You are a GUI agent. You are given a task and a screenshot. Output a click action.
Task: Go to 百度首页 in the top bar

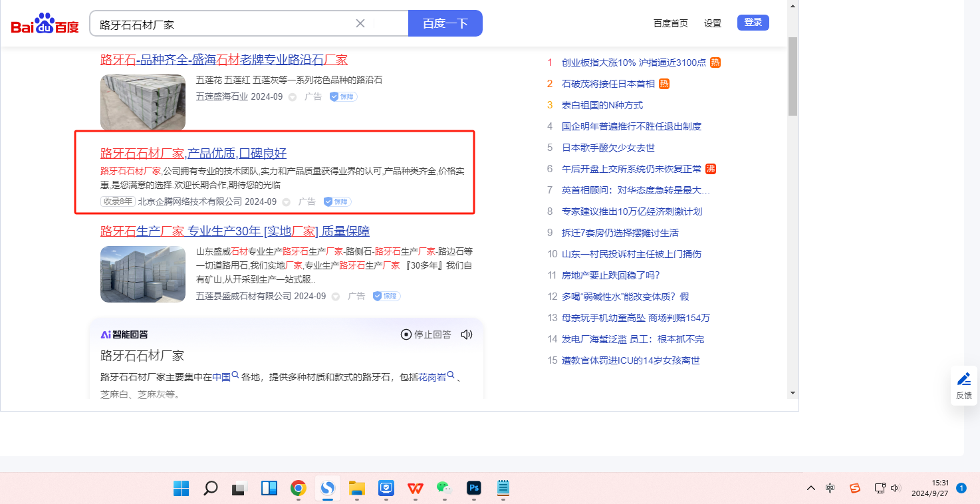(671, 23)
